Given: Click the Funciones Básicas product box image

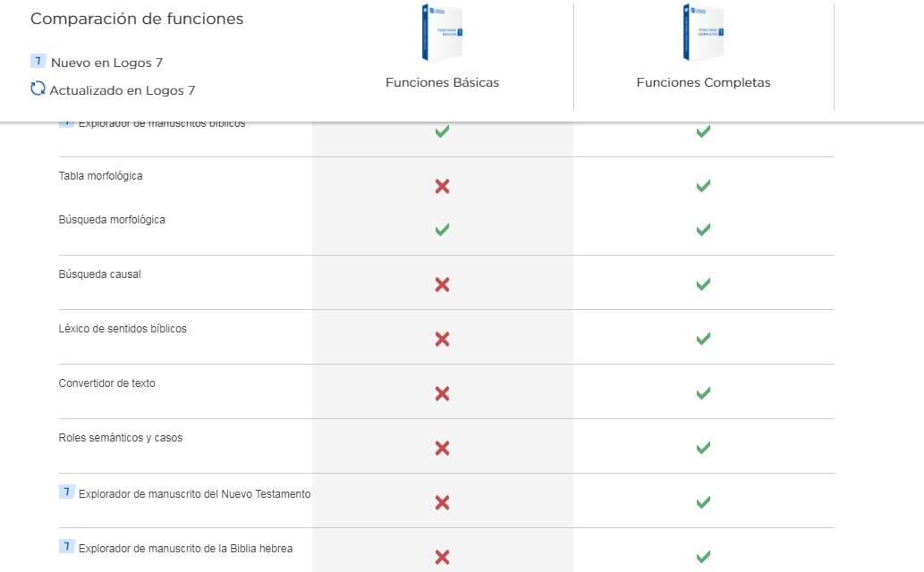Looking at the screenshot, I should click(442, 33).
